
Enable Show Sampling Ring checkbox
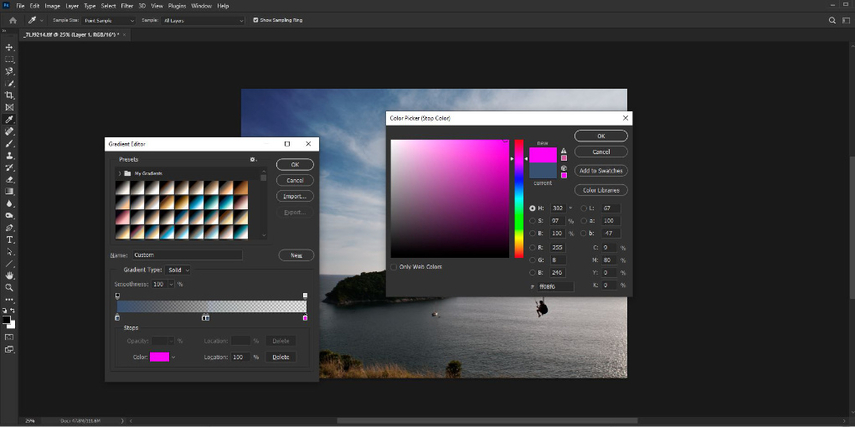coord(256,20)
